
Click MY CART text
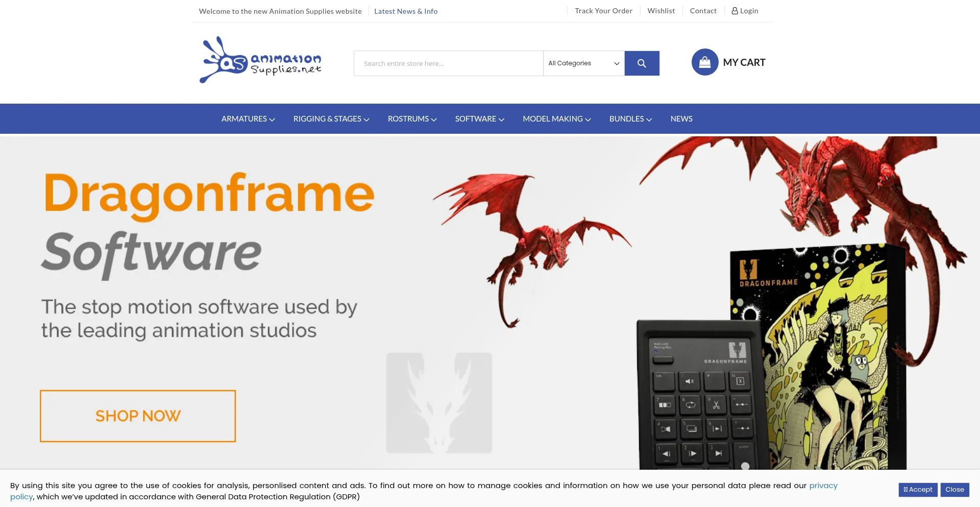(x=744, y=62)
